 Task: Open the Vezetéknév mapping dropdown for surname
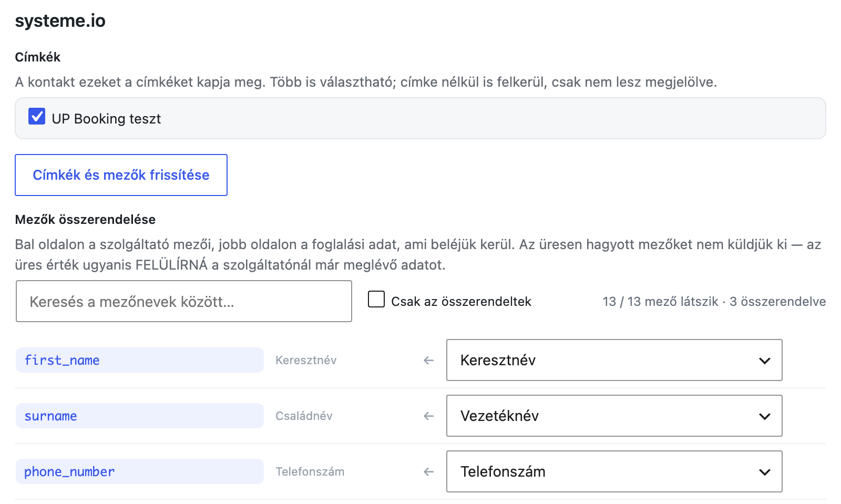pos(614,416)
